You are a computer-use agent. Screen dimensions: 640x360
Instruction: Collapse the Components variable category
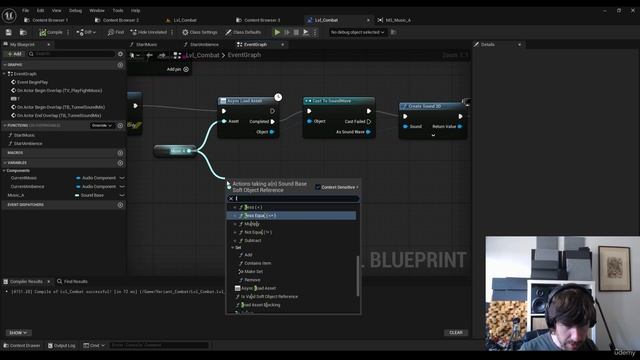(x=4, y=171)
